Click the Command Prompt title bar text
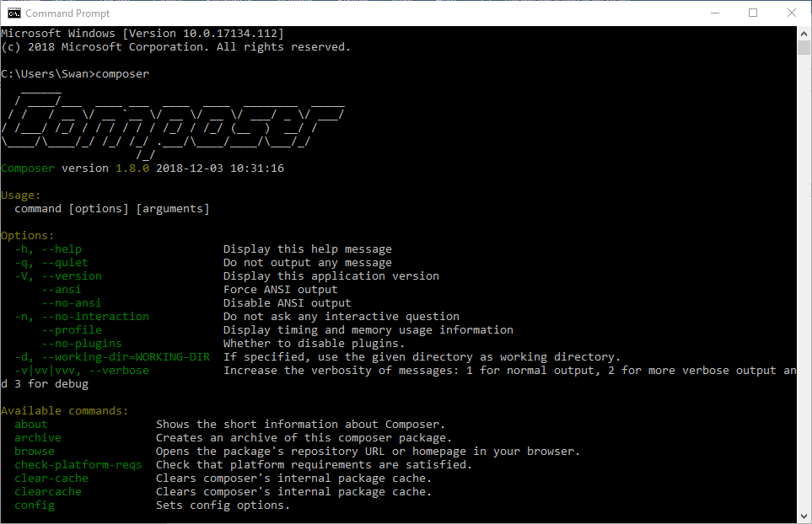The image size is (812, 524). 67,13
